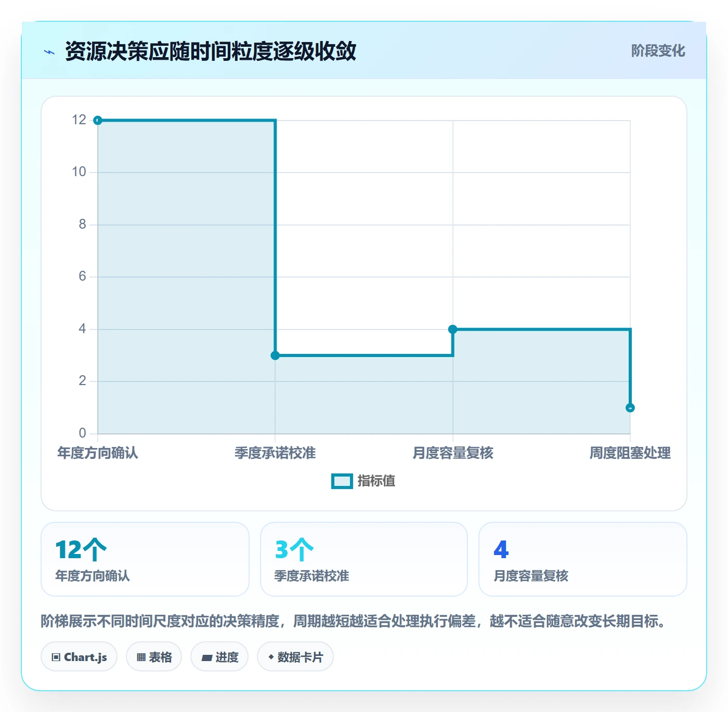Toggle the 指标值 legend item
The width and height of the screenshot is (728, 712).
[x=363, y=481]
